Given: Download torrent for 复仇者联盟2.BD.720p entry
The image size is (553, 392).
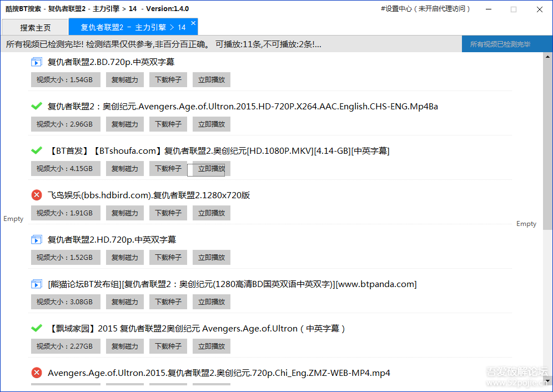Looking at the screenshot, I should (168, 80).
